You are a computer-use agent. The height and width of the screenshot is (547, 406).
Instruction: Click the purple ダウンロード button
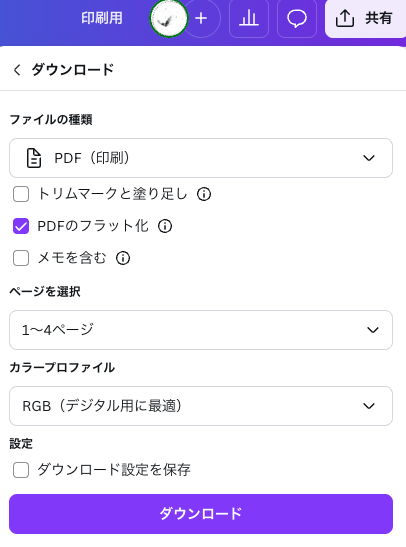tap(201, 514)
